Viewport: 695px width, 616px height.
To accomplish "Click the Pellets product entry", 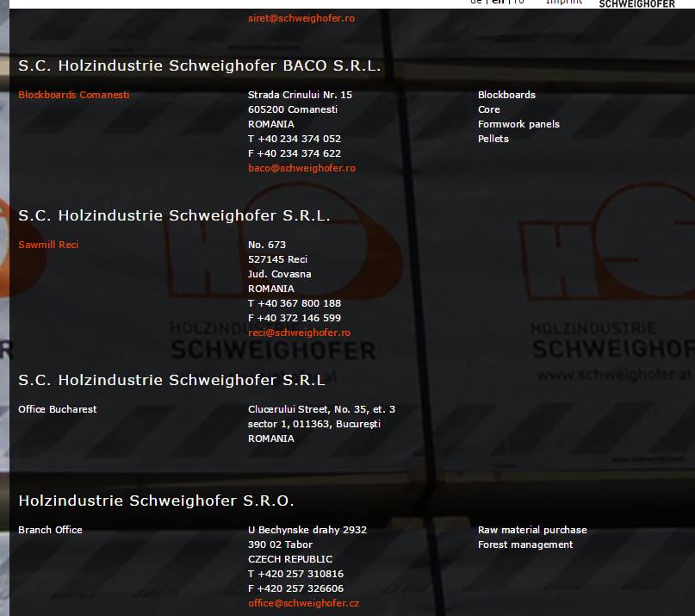I will pos(493,139).
